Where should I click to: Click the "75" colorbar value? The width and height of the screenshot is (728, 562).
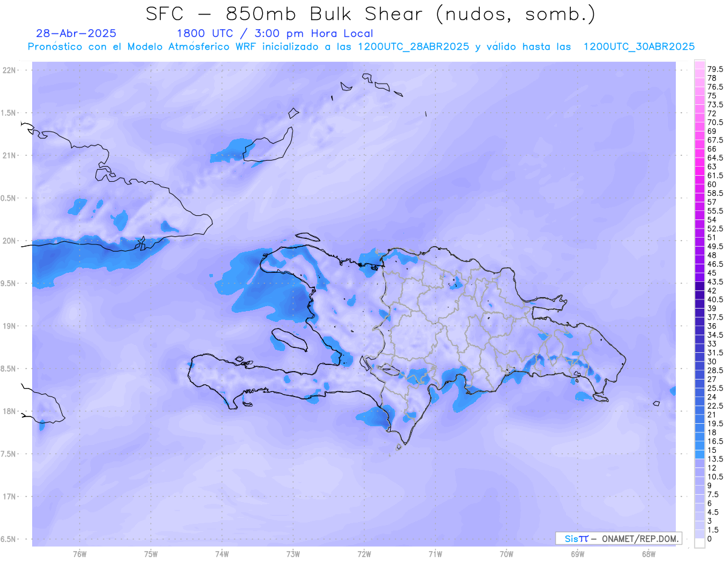point(712,96)
